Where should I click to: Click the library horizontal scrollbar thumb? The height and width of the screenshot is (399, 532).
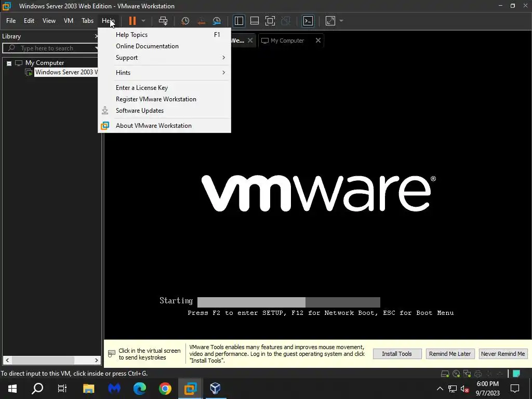[x=43, y=361]
